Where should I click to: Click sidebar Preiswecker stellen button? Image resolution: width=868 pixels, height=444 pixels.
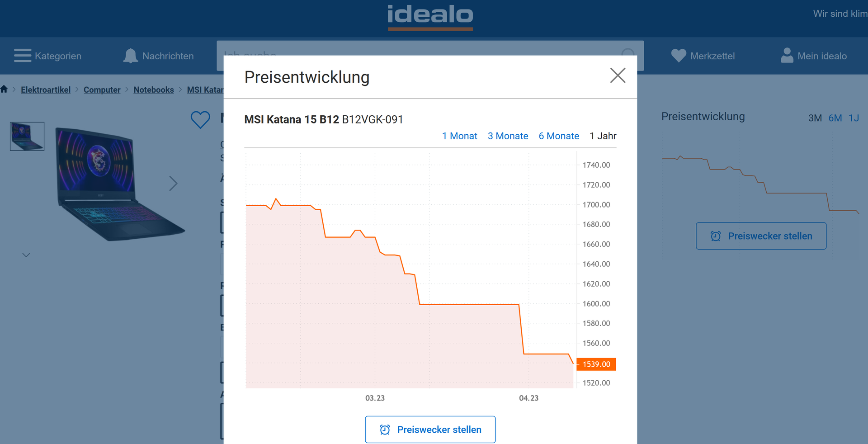761,236
